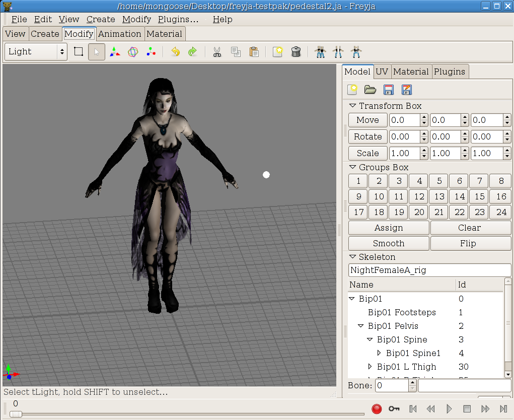This screenshot has height=420, width=514.
Task: Select smoothing group 13
Action: pyautogui.click(x=439, y=196)
